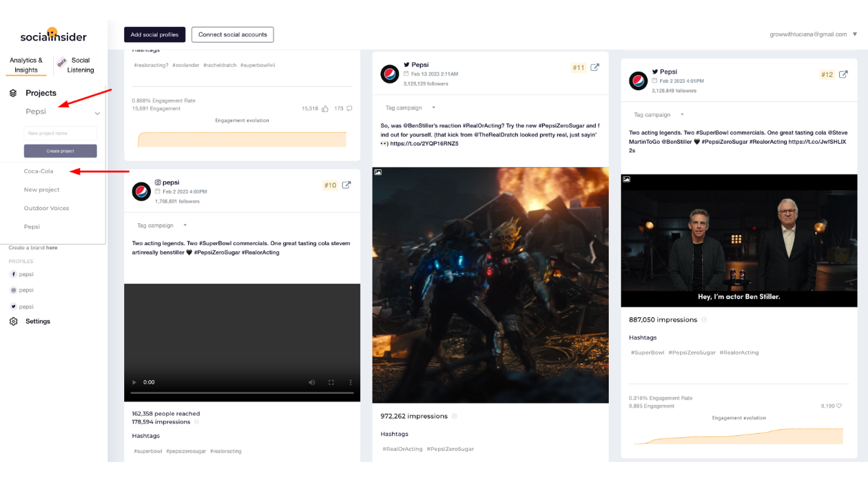Switch to Social Listening tab
Viewport: 868px width, 482px height.
coord(81,65)
